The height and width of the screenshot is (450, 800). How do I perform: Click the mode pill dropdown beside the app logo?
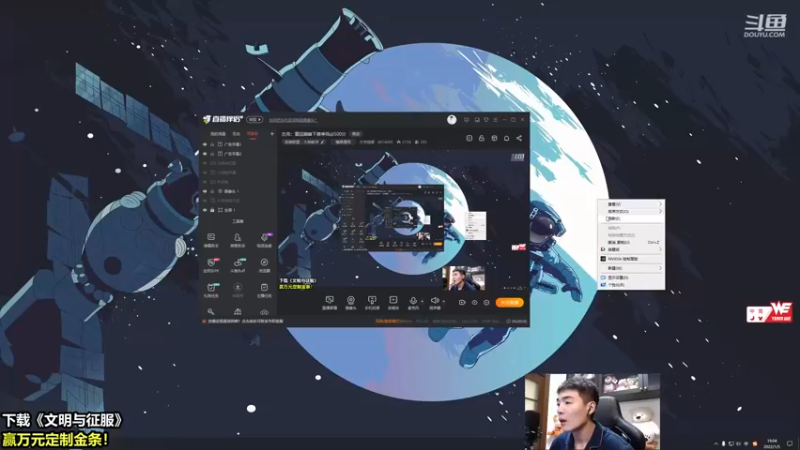coord(255,119)
